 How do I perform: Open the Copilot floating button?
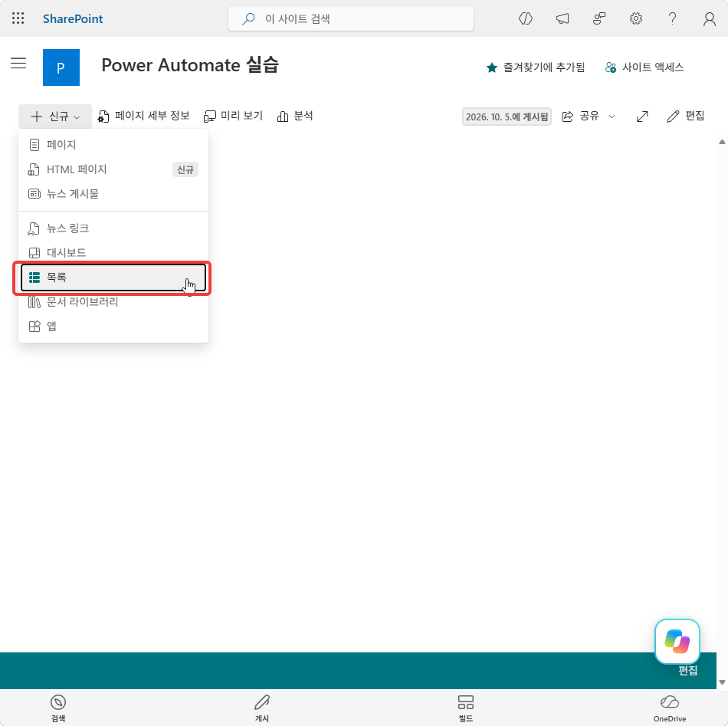[x=677, y=642]
